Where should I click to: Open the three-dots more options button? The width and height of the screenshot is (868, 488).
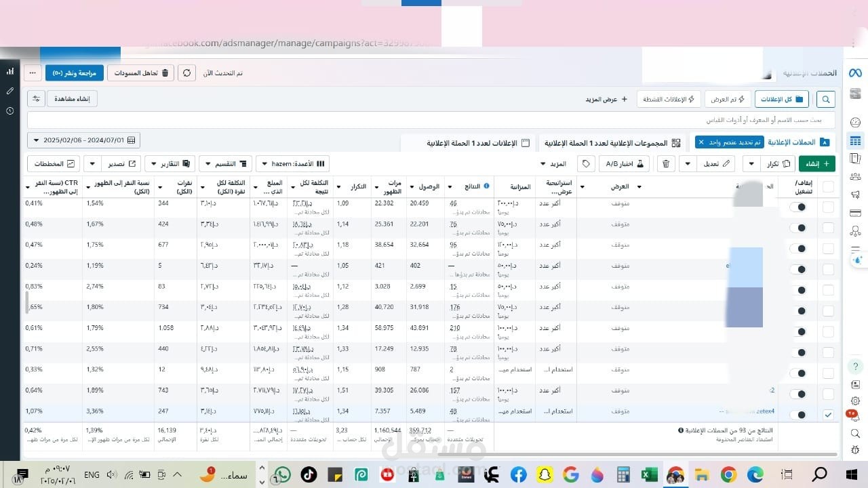coord(33,73)
